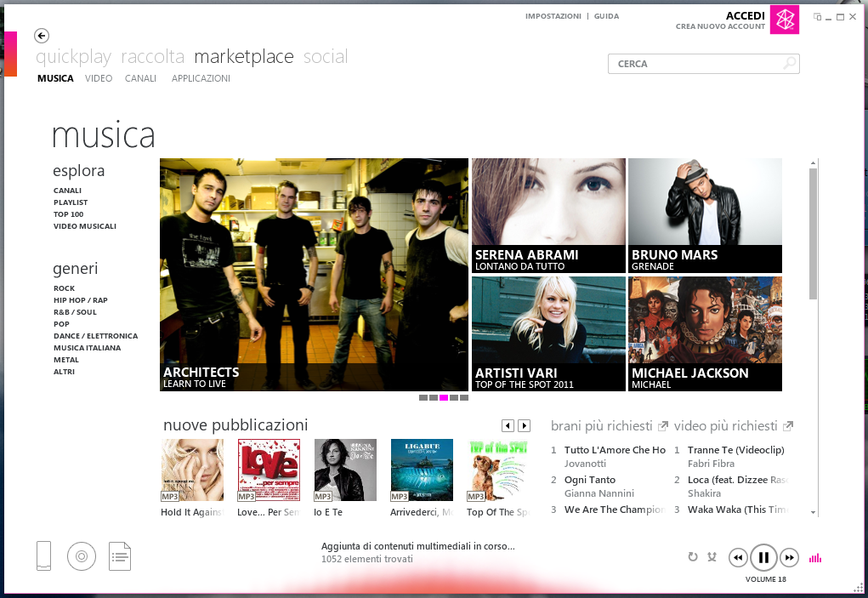Browse the METAL genre
The height and width of the screenshot is (598, 868).
tap(66, 360)
